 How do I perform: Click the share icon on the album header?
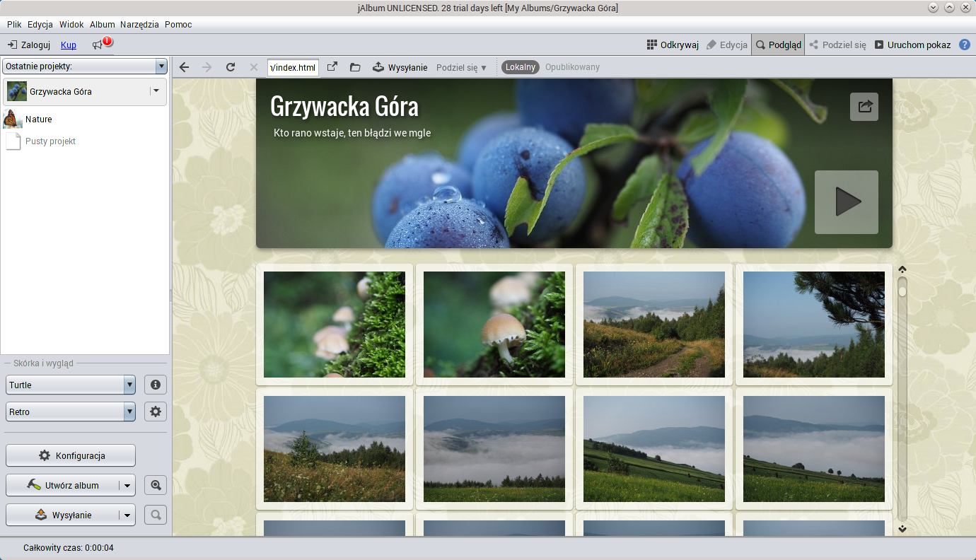(x=864, y=107)
